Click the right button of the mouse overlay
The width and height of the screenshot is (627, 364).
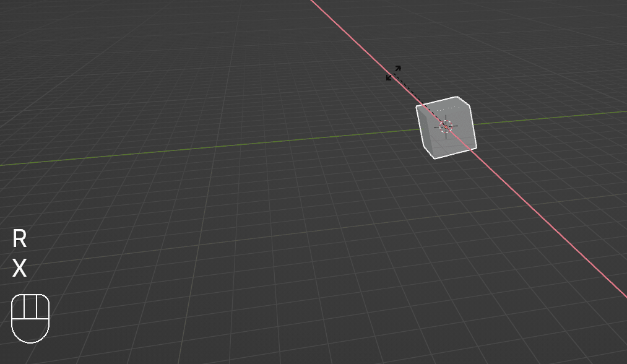(42, 307)
